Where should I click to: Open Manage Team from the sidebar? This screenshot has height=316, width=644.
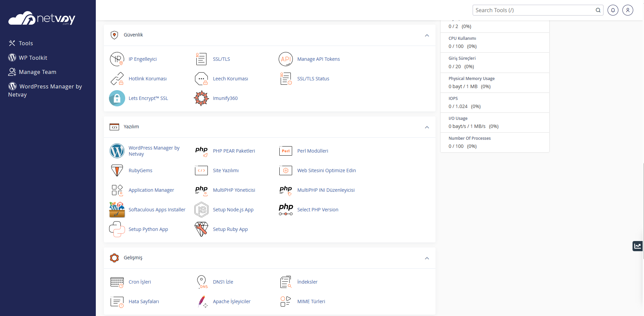coord(37,72)
